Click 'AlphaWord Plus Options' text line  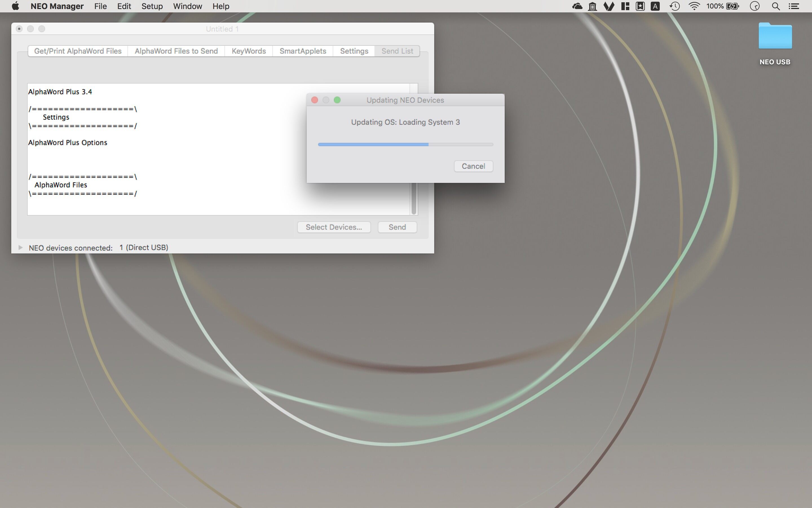68,143
